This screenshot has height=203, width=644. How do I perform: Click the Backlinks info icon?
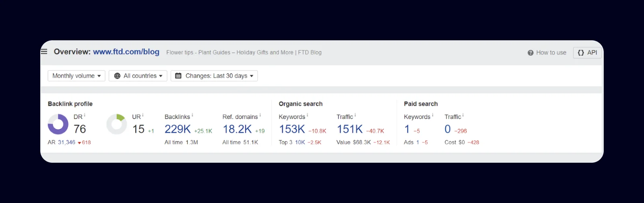(192, 115)
